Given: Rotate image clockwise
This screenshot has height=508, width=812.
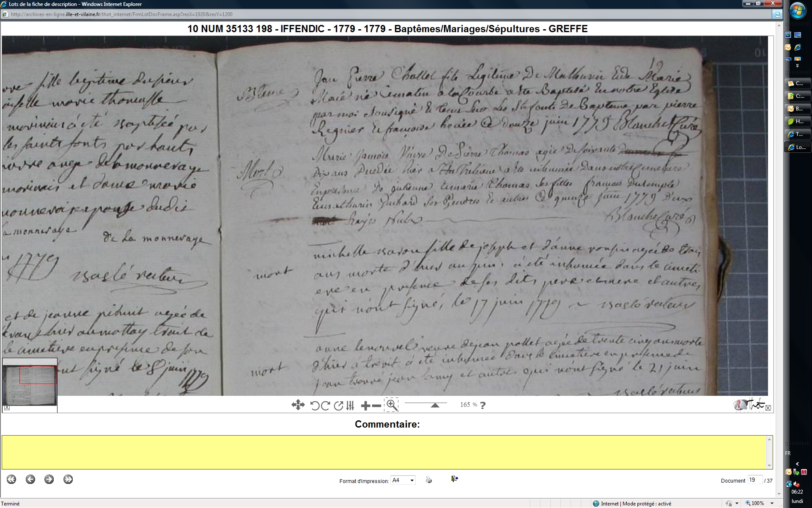Looking at the screenshot, I should tap(325, 406).
